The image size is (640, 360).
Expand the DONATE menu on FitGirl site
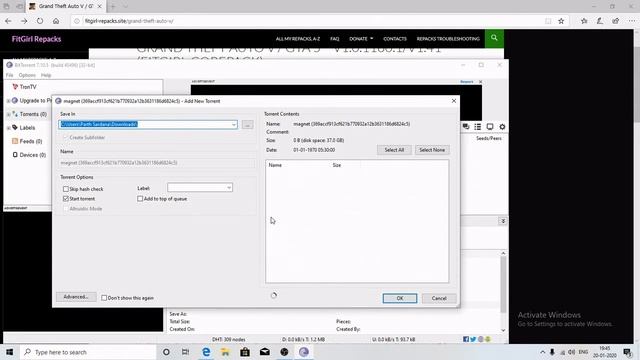[361, 39]
